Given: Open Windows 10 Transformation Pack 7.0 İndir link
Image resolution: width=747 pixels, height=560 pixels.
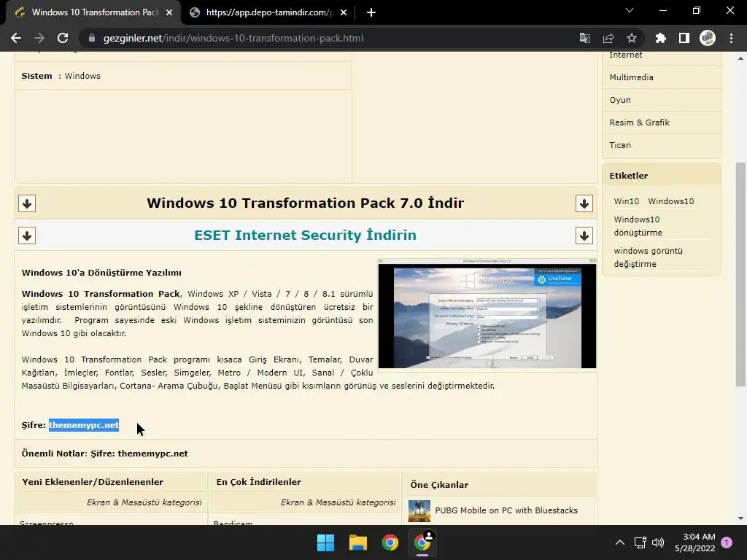Looking at the screenshot, I should [x=306, y=203].
